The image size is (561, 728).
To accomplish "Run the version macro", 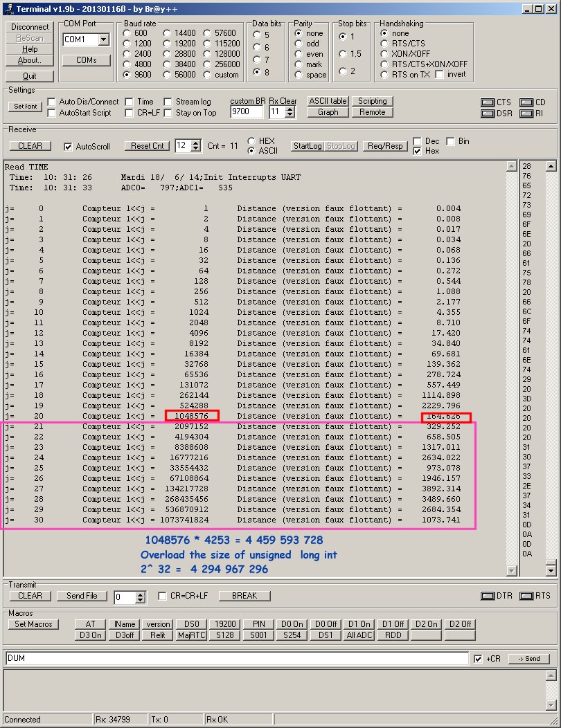I will click(x=158, y=624).
